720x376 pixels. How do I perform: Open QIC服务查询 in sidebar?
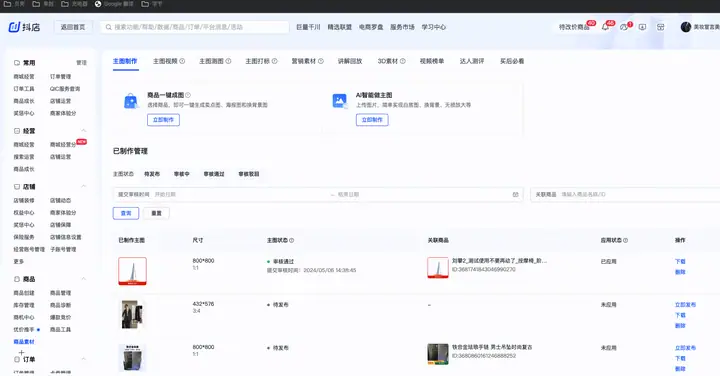65,89
